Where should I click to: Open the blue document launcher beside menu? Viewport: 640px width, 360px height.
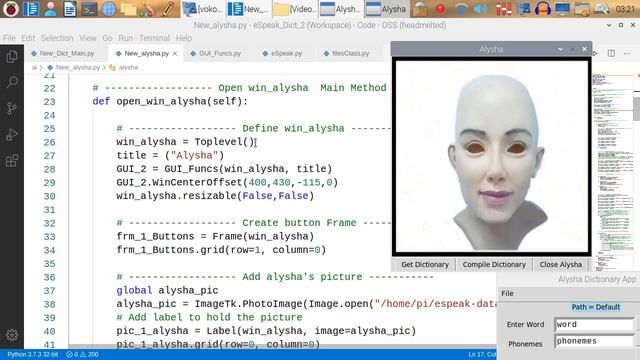coord(31,9)
